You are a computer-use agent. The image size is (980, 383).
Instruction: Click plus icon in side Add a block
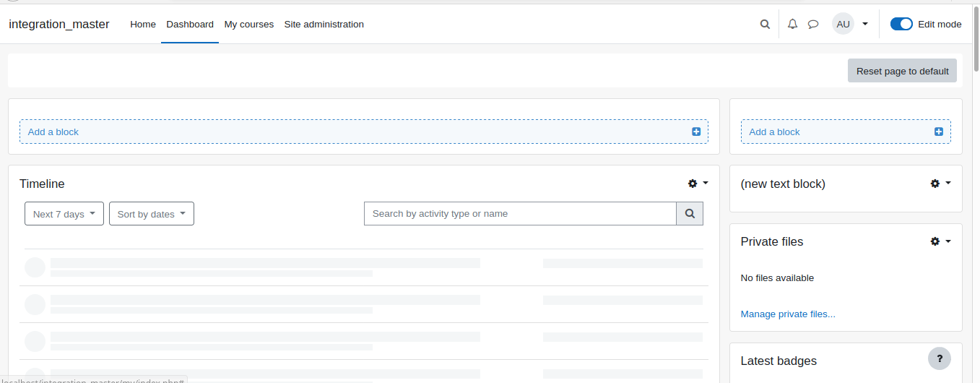939,132
